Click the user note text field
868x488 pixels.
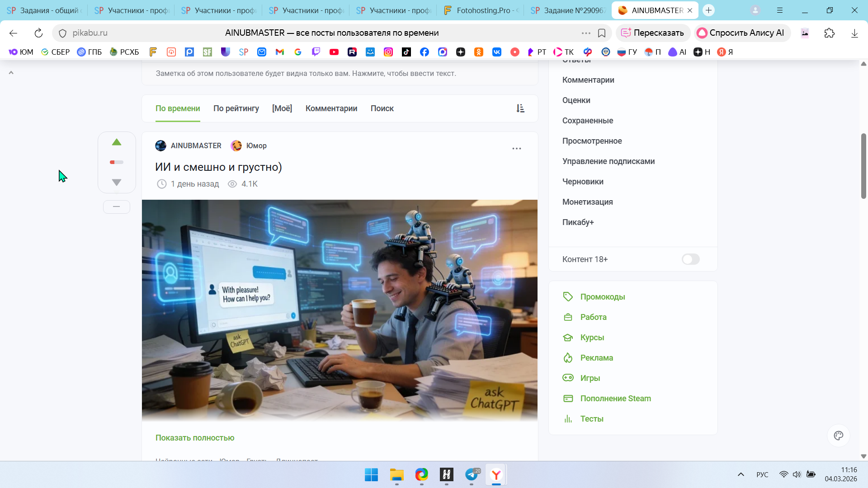pos(306,74)
